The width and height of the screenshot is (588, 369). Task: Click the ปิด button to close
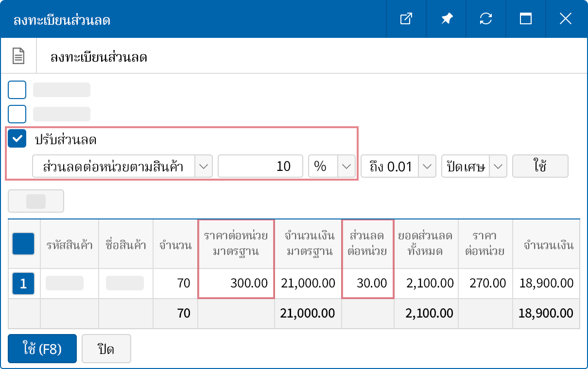coord(106,348)
